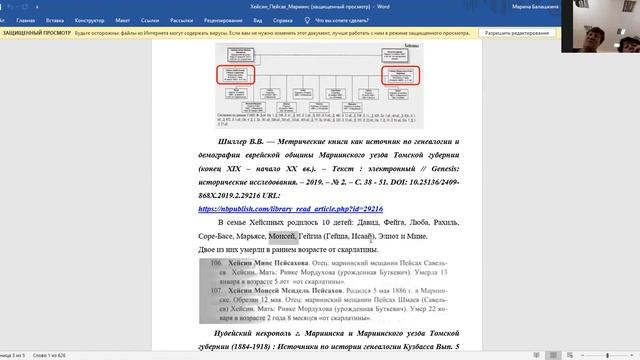The height and width of the screenshot is (360, 640).
Task: Click the ЗАЩИЩЁННЫЙ ПРОСМОТР label
Action: point(37,33)
